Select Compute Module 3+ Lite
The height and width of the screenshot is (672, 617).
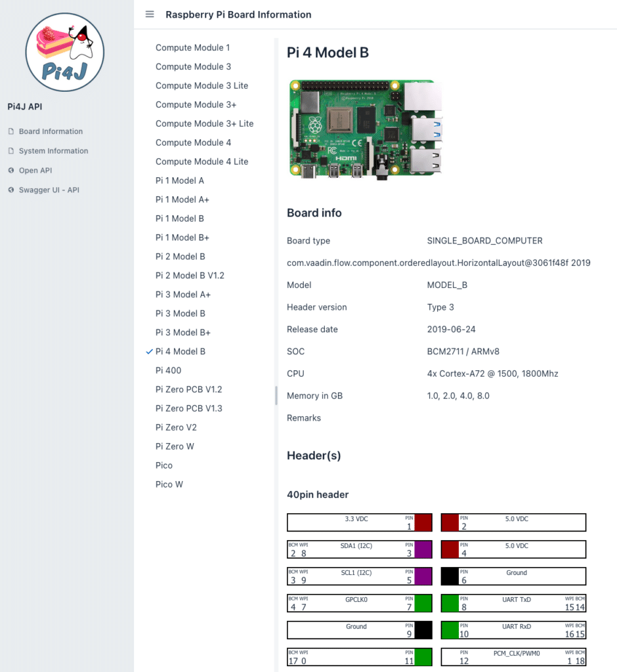(204, 123)
